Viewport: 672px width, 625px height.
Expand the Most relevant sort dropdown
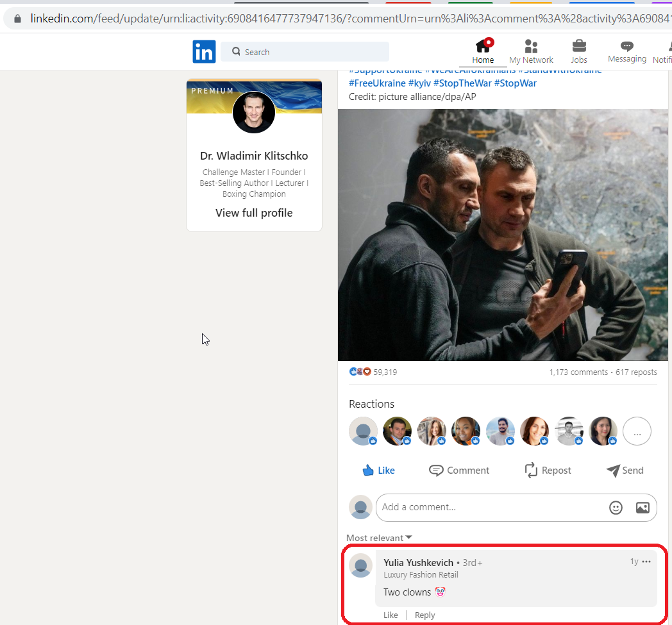[x=380, y=538]
